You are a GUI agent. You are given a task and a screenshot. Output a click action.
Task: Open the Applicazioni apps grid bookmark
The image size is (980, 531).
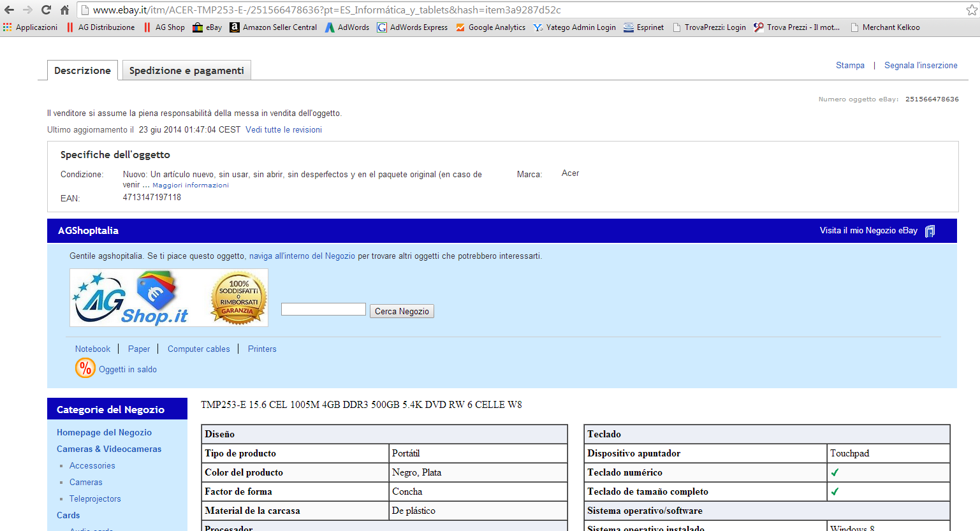[30, 27]
